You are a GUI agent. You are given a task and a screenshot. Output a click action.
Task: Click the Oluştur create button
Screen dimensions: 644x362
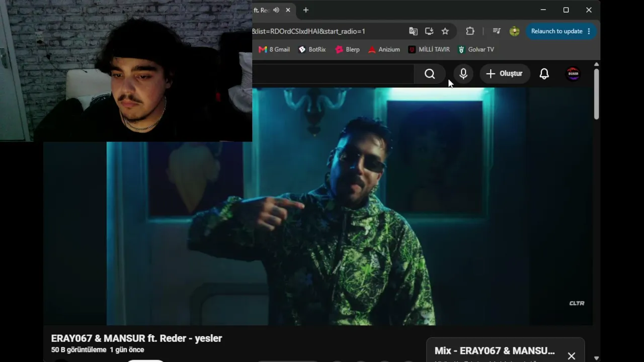pos(504,74)
